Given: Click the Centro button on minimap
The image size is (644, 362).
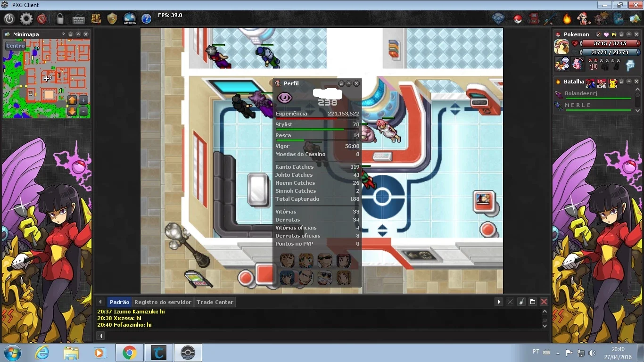Looking at the screenshot, I should point(15,46).
